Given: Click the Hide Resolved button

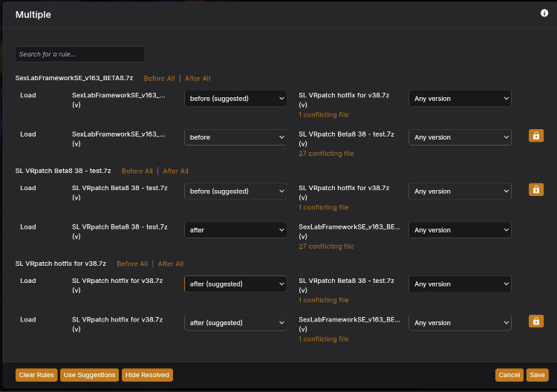Looking at the screenshot, I should pyautogui.click(x=147, y=375).
